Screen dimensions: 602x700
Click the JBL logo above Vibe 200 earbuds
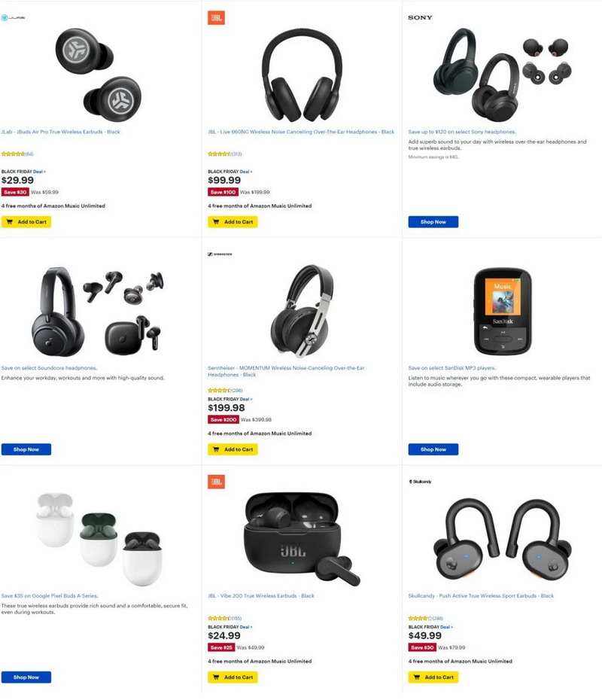point(216,482)
